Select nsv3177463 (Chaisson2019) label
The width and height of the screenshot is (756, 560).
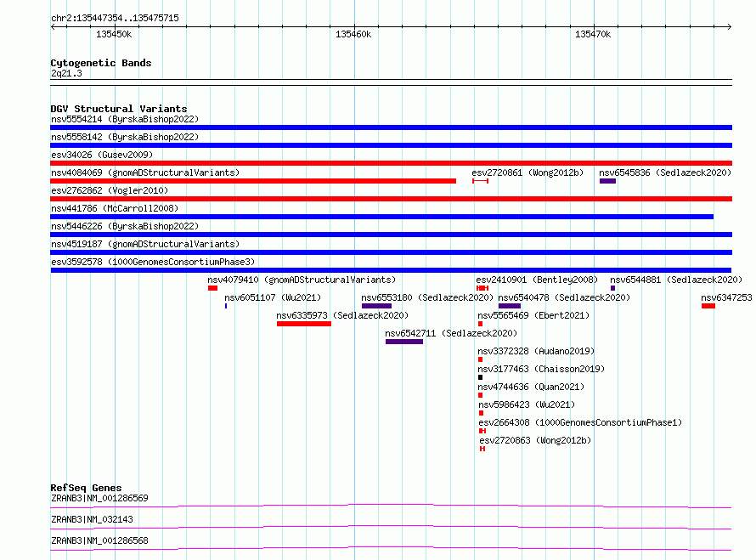pyautogui.click(x=541, y=369)
